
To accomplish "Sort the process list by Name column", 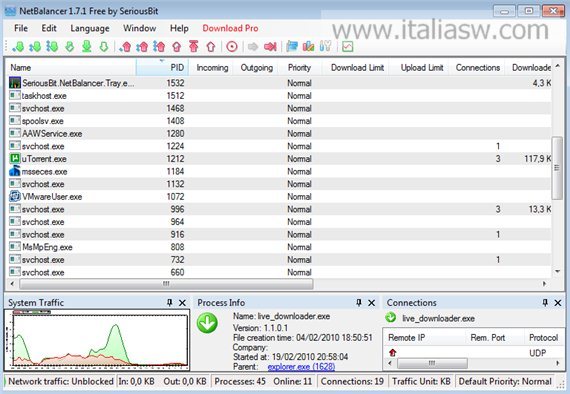I will [x=71, y=68].
